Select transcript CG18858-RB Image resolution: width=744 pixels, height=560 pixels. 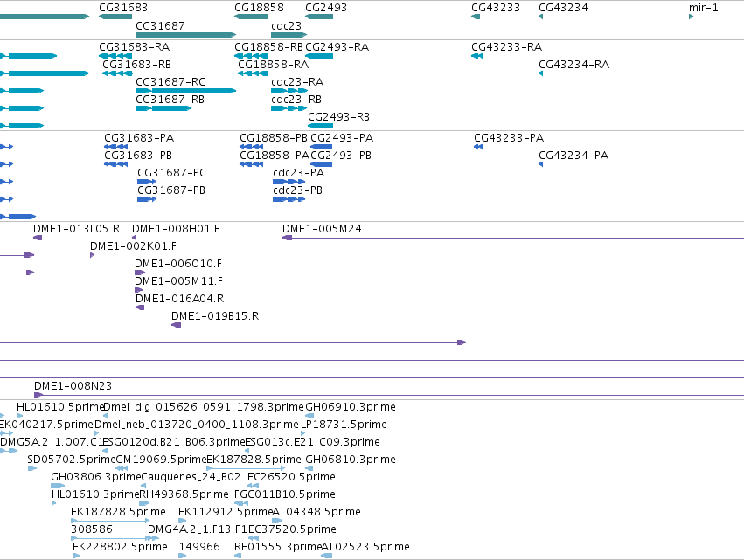coord(251,56)
